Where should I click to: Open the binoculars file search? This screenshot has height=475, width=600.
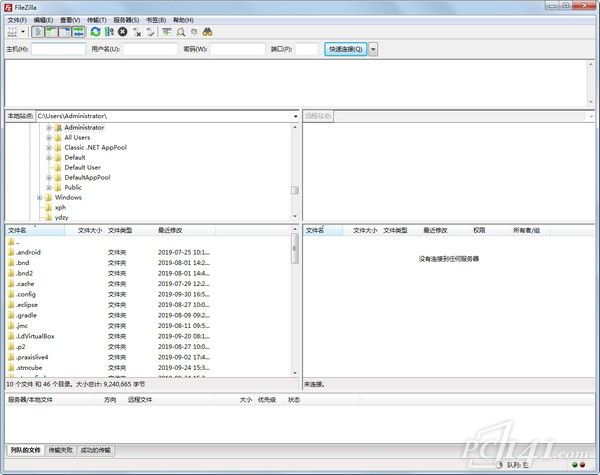tap(207, 32)
